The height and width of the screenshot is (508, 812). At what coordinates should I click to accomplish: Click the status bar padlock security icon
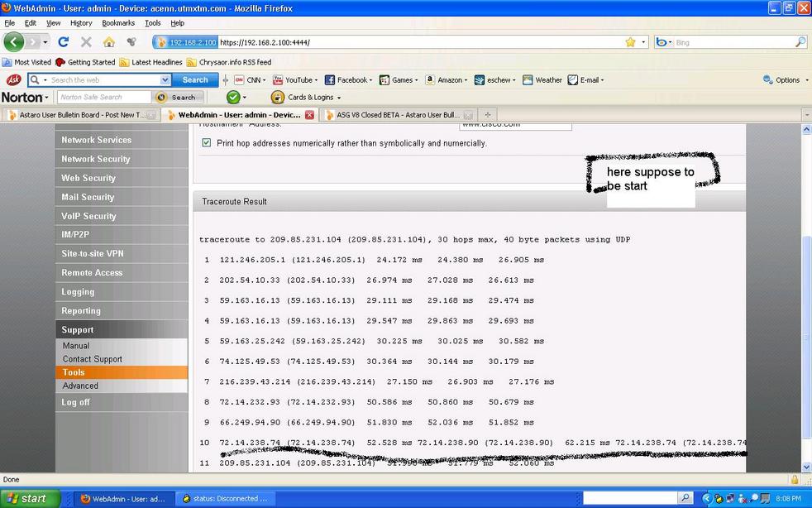pos(794,480)
